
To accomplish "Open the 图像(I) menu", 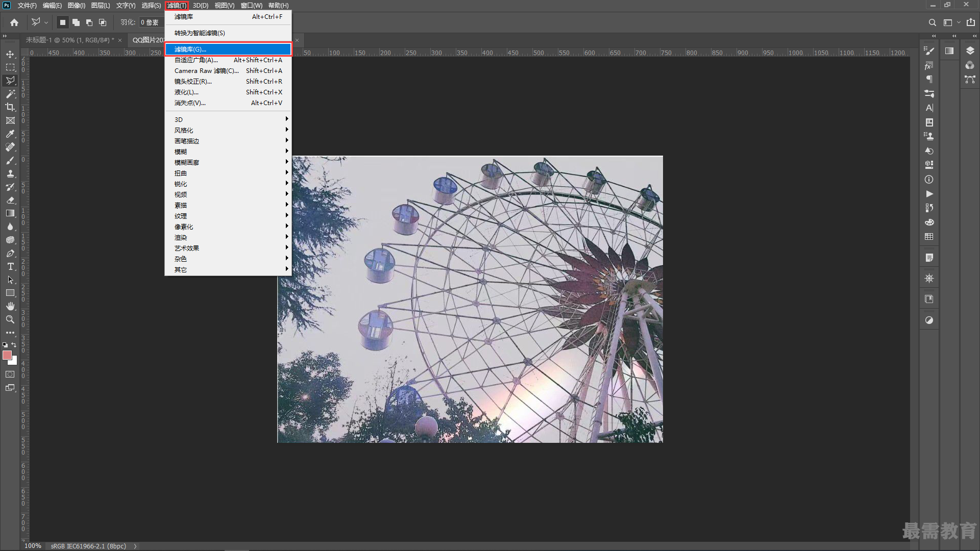I will click(77, 6).
